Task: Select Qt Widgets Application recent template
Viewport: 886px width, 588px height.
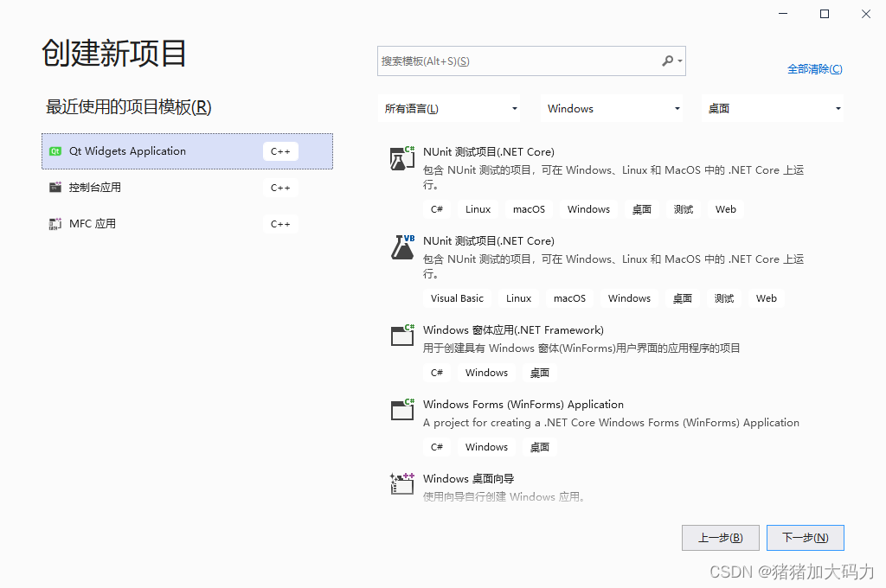Action: (x=187, y=151)
